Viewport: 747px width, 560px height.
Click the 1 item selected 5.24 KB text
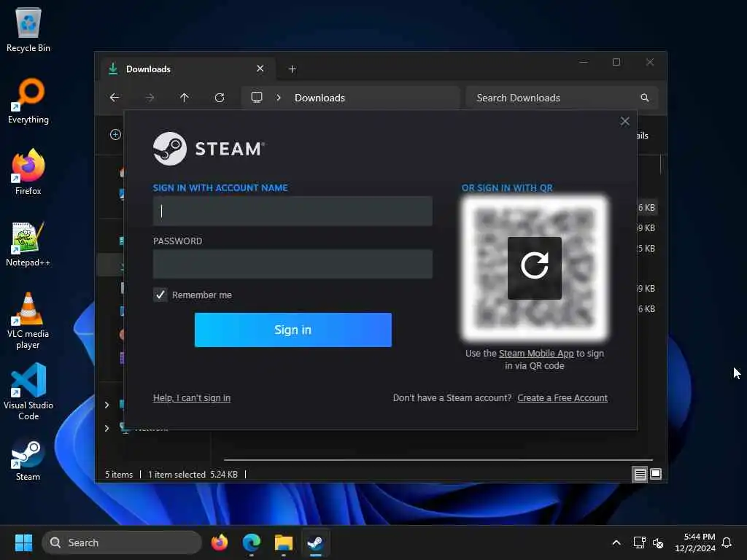(193, 474)
